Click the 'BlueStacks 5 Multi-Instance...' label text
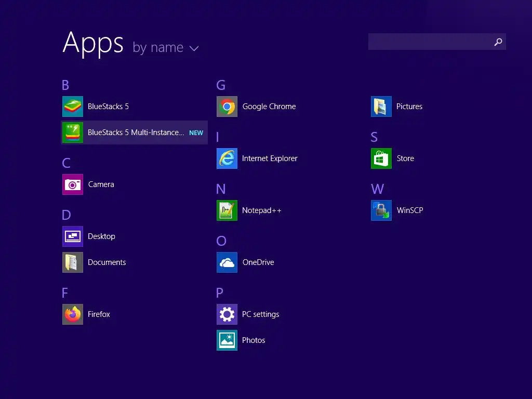532x399 pixels. click(x=136, y=132)
